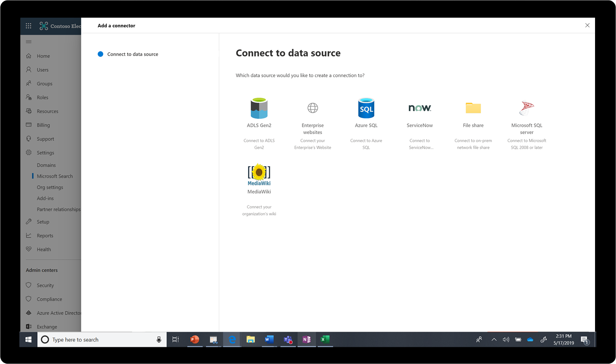
Task: Open the Microsoft Search settings page
Action: 55,176
